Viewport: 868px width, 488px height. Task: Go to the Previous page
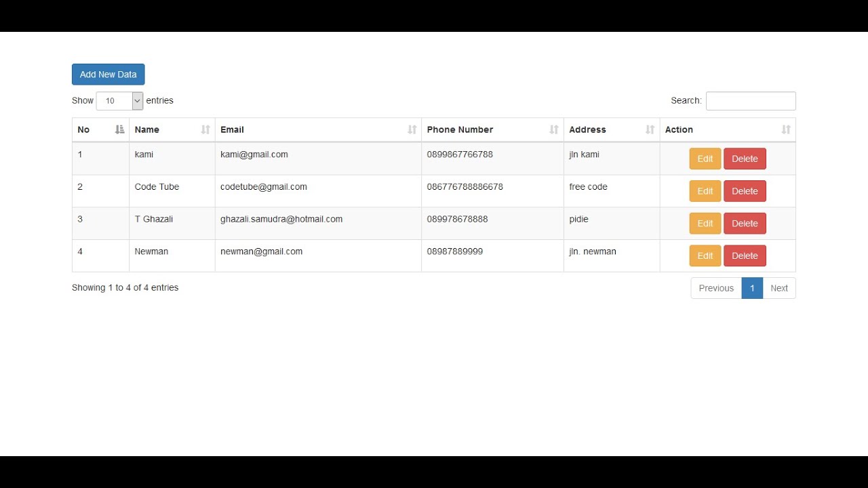click(716, 288)
